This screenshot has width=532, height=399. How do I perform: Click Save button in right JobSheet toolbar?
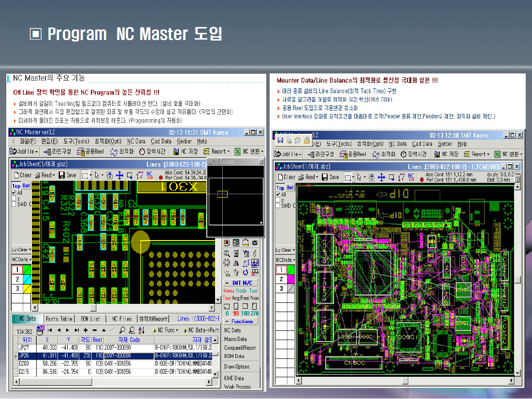coord(330,177)
